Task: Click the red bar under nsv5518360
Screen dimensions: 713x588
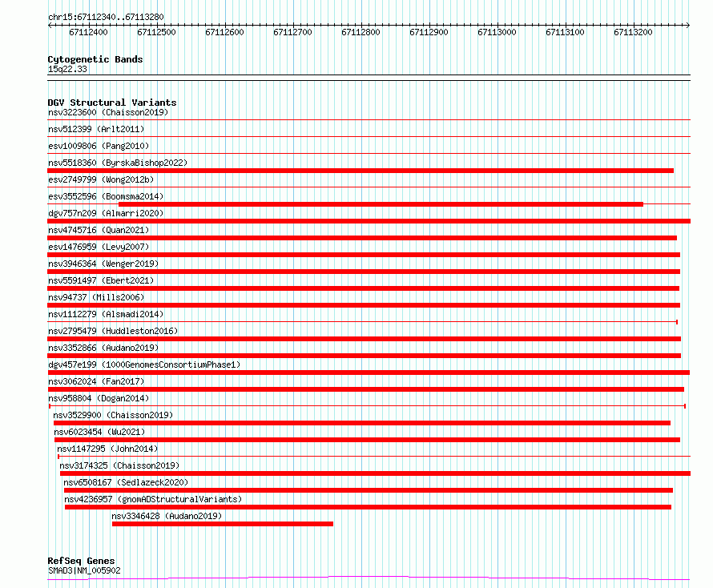Action: 361,171
